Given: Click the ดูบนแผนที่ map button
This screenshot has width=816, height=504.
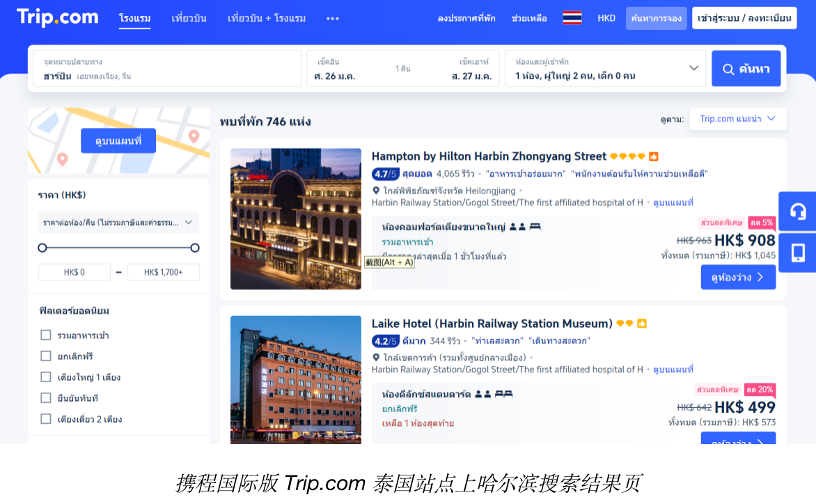Looking at the screenshot, I should pyautogui.click(x=118, y=141).
